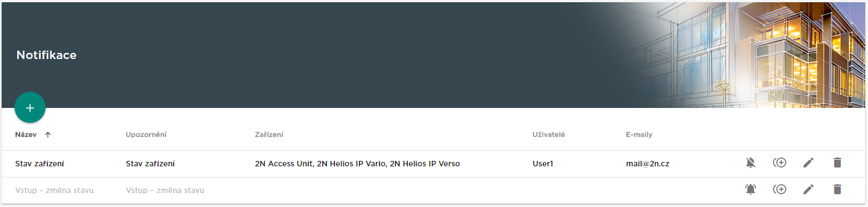
Task: Click the E-maily column header
Action: tap(639, 135)
